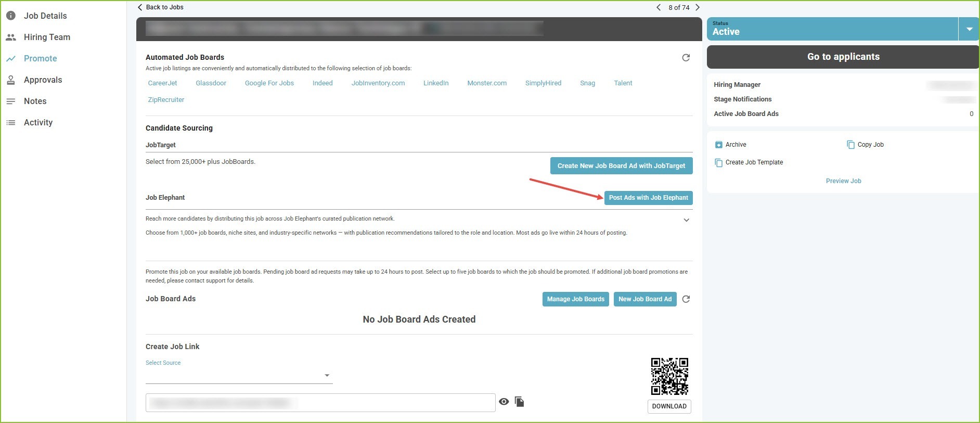Click New Job Board Ad button
Viewport: 980px width, 423px height.
coord(645,299)
